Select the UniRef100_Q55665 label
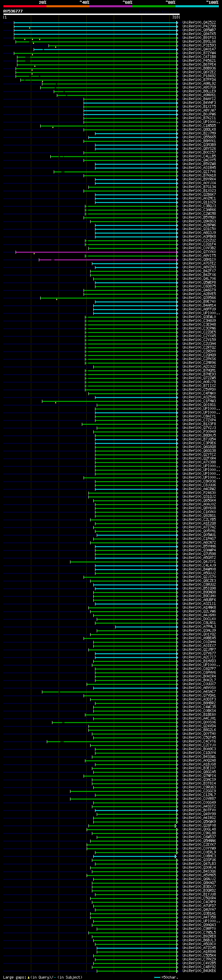Viewport: 222px width, 980px height. coord(199,137)
